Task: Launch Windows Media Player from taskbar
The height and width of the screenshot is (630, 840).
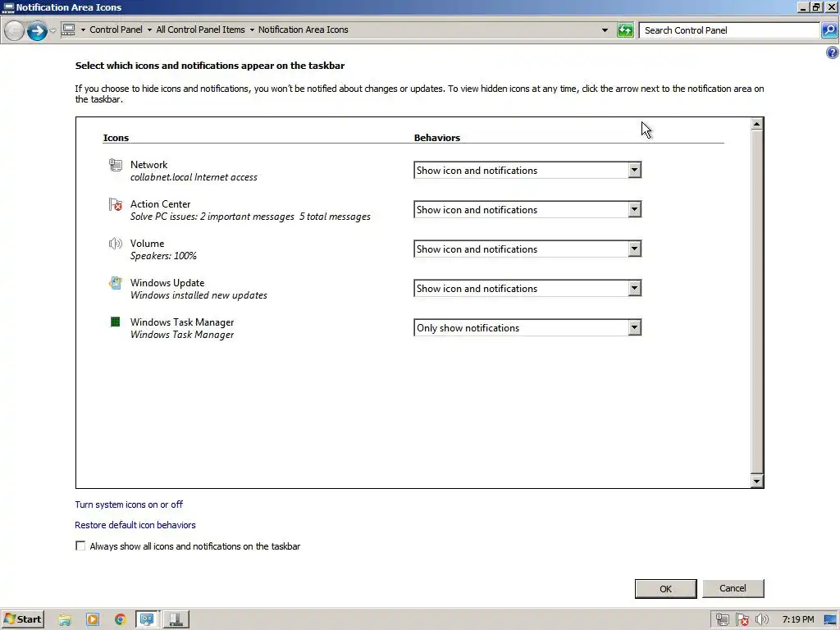Action: pos(93,620)
